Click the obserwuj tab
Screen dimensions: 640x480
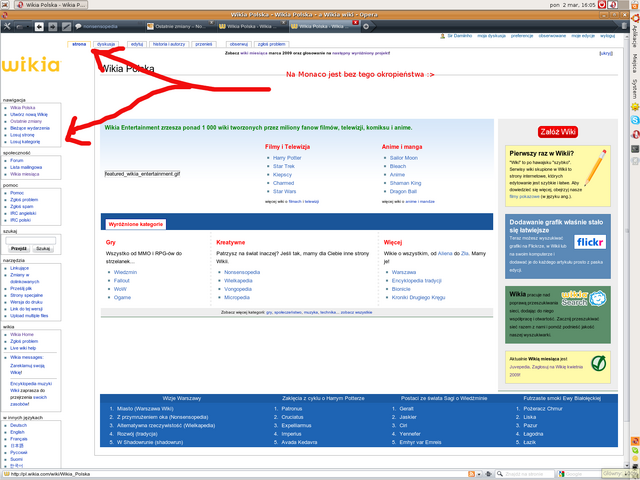pos(239,44)
